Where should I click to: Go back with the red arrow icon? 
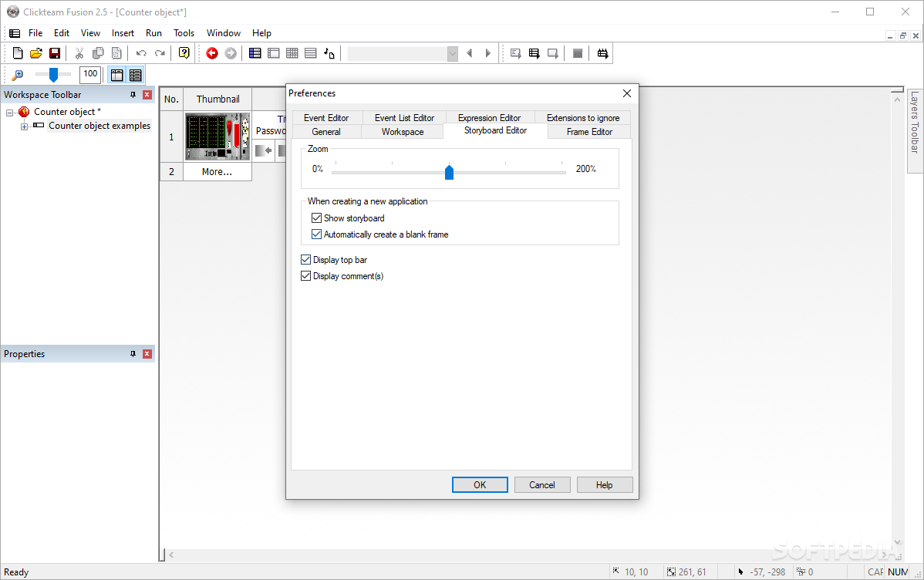(212, 53)
